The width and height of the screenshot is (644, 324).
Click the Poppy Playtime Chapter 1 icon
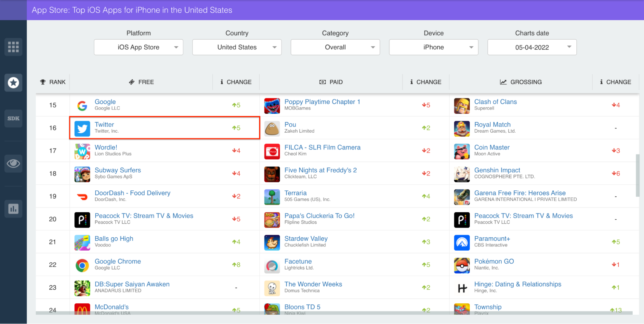click(272, 105)
